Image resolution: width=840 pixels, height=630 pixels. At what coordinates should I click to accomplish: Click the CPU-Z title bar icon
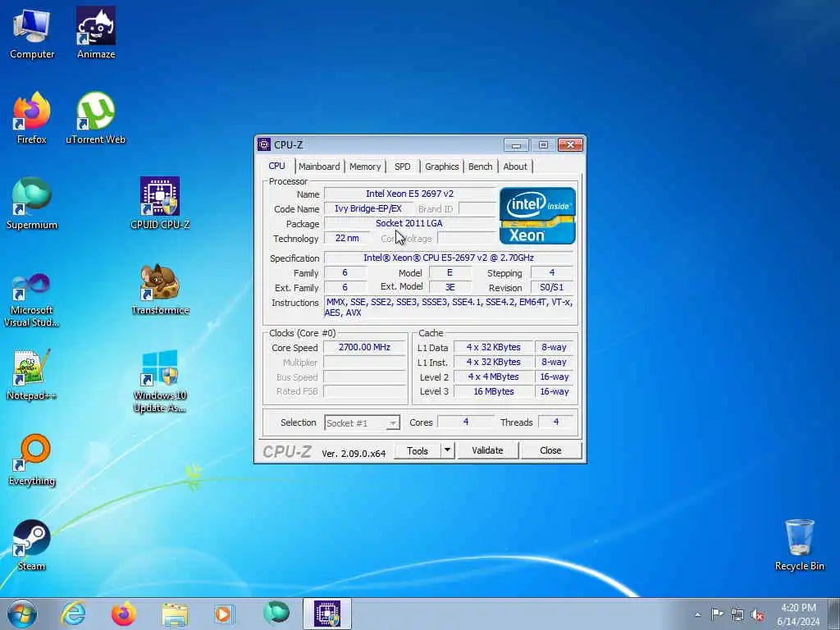click(x=264, y=144)
